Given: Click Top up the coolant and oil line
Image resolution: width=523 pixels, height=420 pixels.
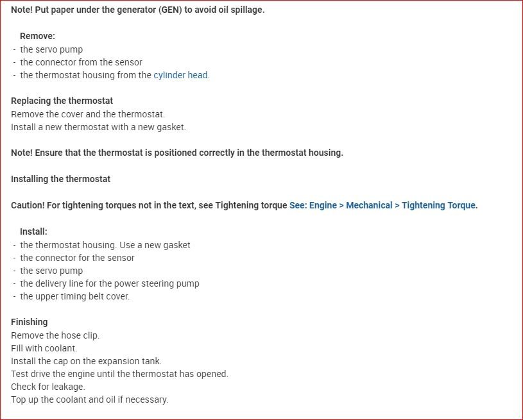Looking at the screenshot, I should click(89, 399).
